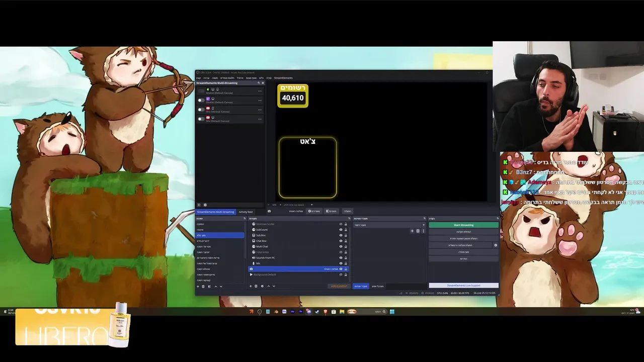The image size is (644, 362).
Task: Hide the Multi Chat source
Action: point(341,246)
